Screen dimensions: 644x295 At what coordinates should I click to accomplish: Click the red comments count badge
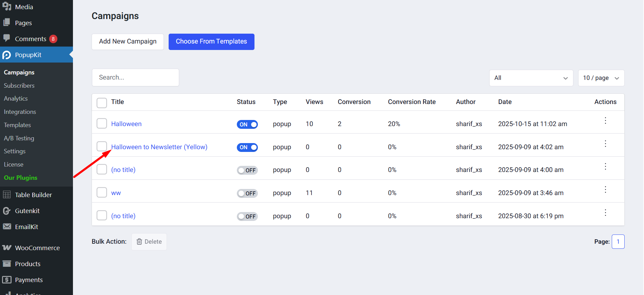tap(53, 39)
